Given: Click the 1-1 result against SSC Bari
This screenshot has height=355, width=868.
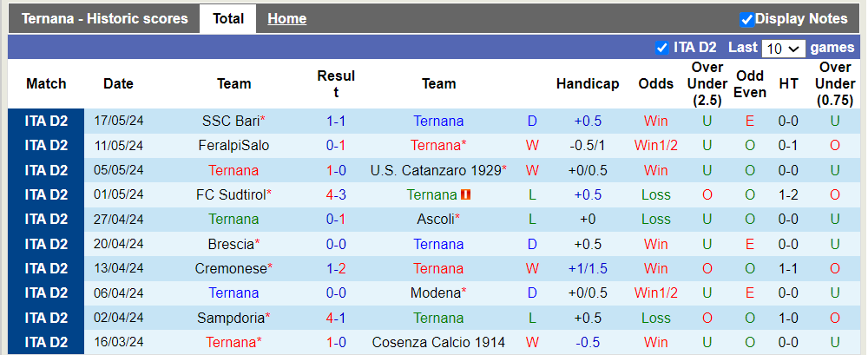Looking at the screenshot, I should [336, 122].
